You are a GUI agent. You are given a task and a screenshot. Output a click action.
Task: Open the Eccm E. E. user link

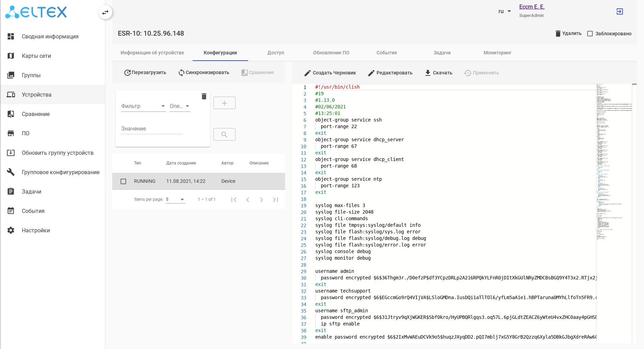(531, 7)
